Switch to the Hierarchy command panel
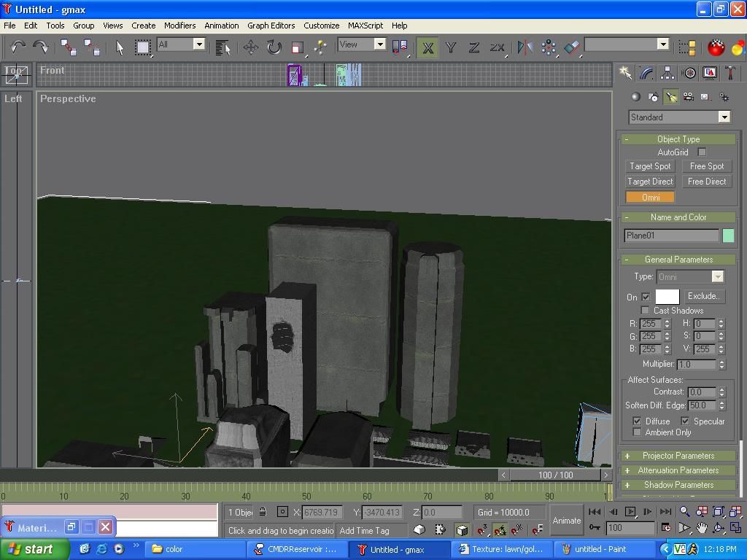747x560 pixels. click(x=667, y=73)
